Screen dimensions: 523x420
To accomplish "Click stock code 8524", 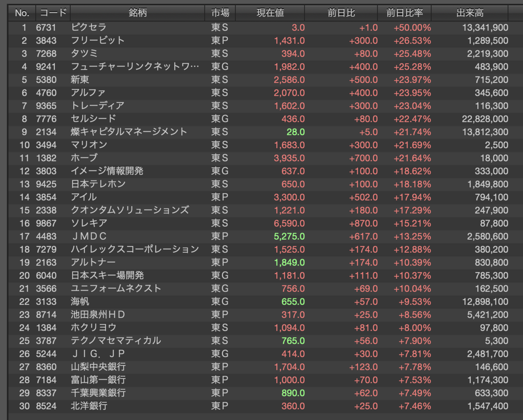I will (46, 406).
